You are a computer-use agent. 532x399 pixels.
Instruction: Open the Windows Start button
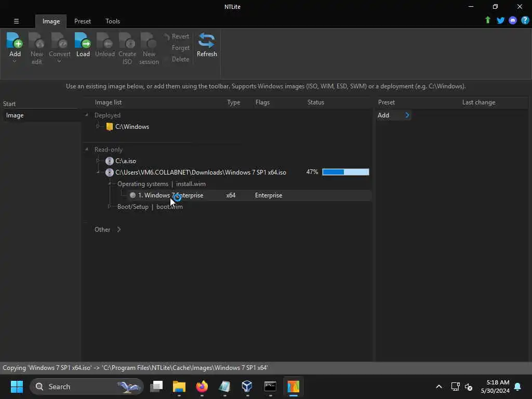point(17,387)
